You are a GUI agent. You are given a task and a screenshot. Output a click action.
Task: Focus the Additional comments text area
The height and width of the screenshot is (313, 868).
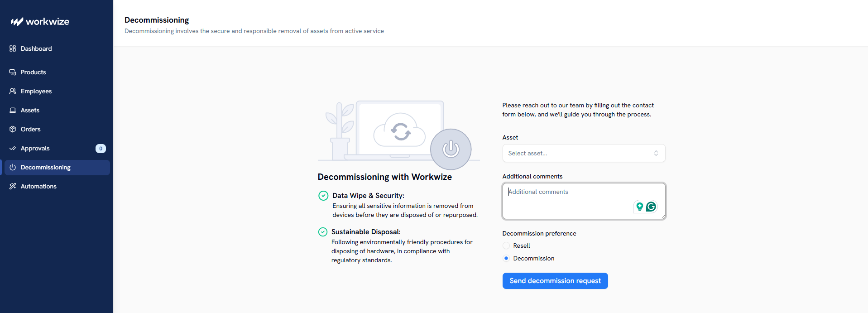584,201
